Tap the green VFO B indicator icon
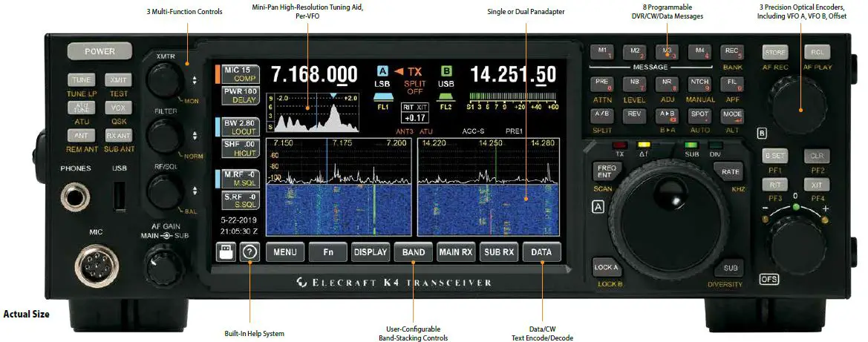Image resolution: width=868 pixels, height=342 pixels. [x=447, y=71]
